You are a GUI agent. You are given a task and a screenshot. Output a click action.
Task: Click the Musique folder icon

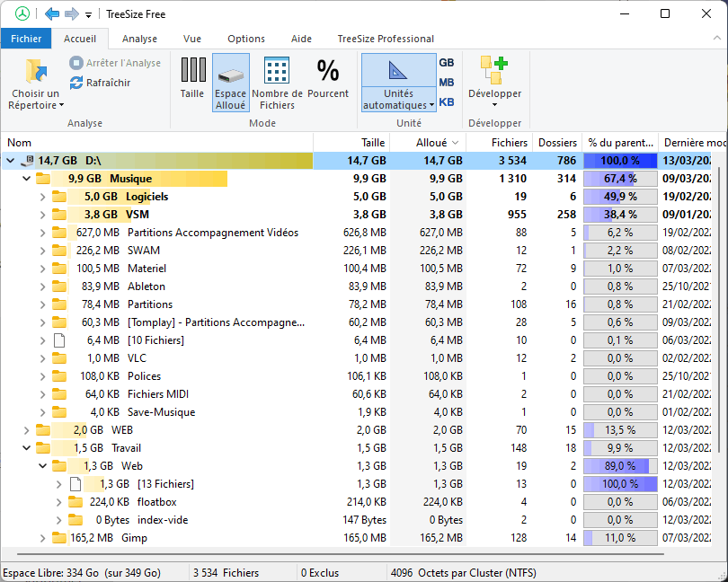click(x=43, y=179)
